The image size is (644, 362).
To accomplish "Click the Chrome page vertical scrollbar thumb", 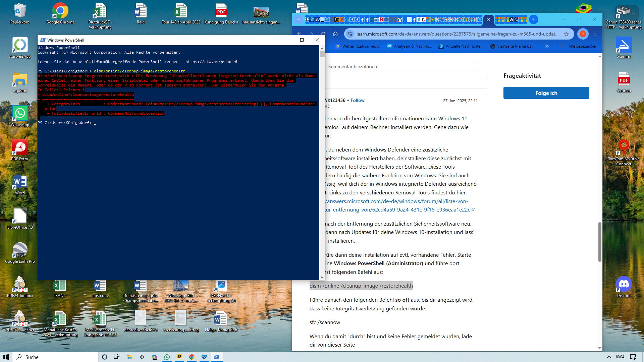I will click(600, 242).
